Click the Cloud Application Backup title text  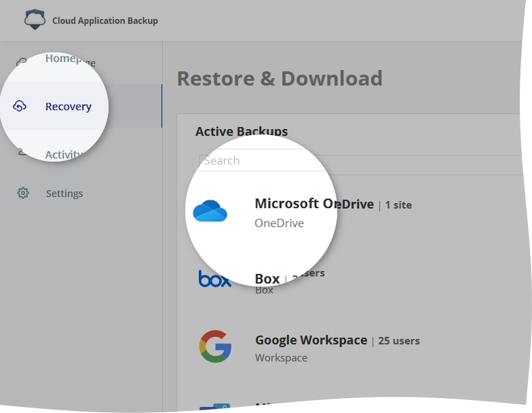pos(105,20)
